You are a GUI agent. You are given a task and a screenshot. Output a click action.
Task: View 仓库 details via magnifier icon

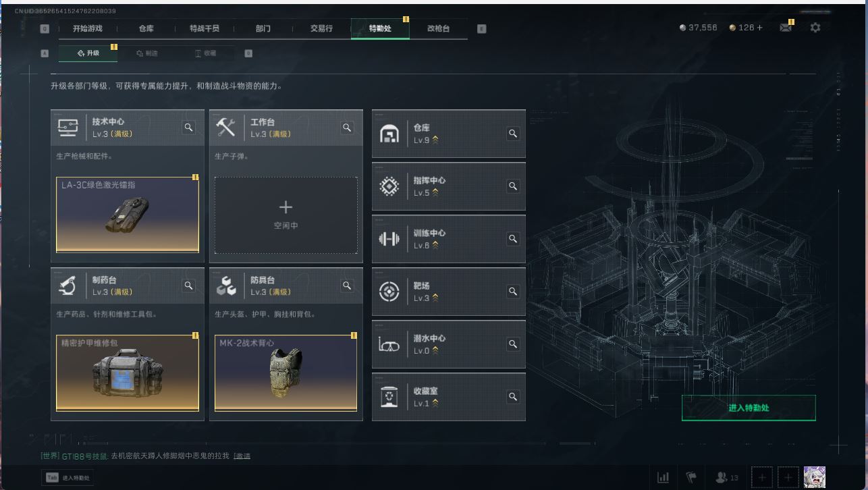pyautogui.click(x=513, y=134)
